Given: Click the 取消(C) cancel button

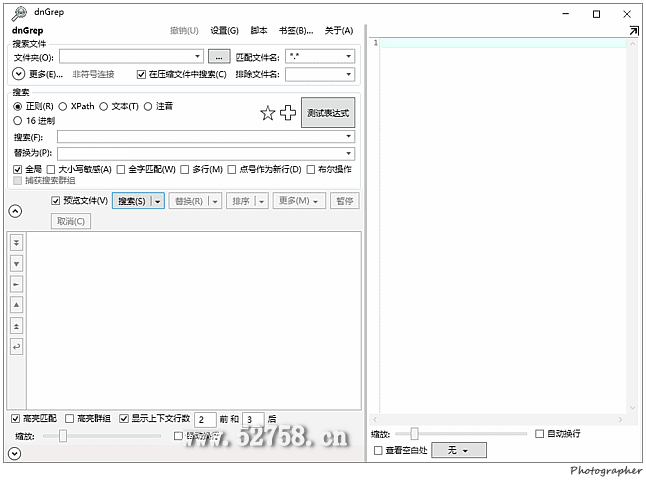Looking at the screenshot, I should point(71,221).
